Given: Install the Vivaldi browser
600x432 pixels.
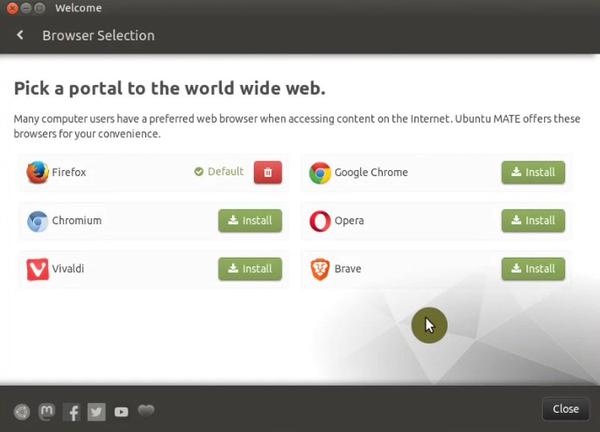Looking at the screenshot, I should (x=250, y=269).
